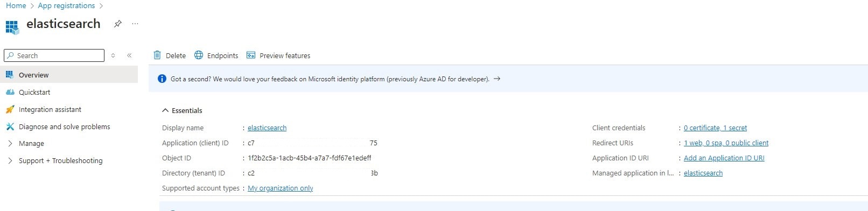Click Add an Application ID URI
The image size is (868, 211).
[724, 158]
